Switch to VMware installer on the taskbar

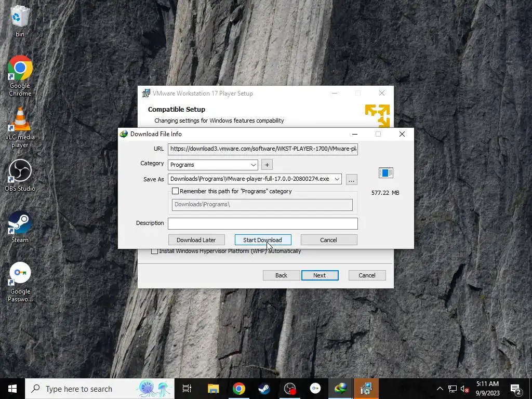[x=366, y=389]
